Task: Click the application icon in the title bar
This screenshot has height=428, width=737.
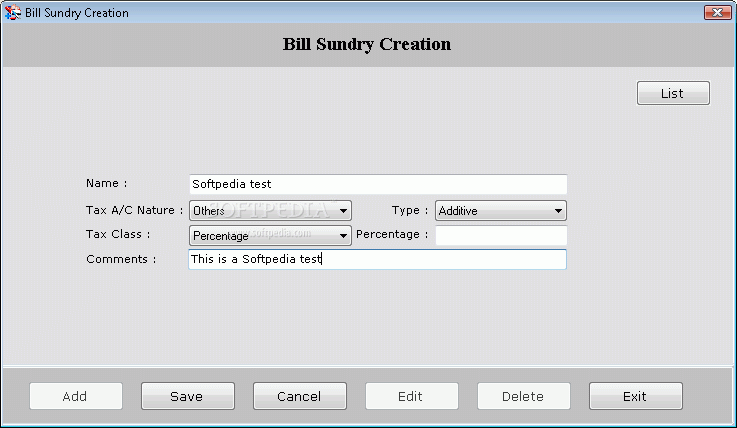Action: pyautogui.click(x=13, y=13)
